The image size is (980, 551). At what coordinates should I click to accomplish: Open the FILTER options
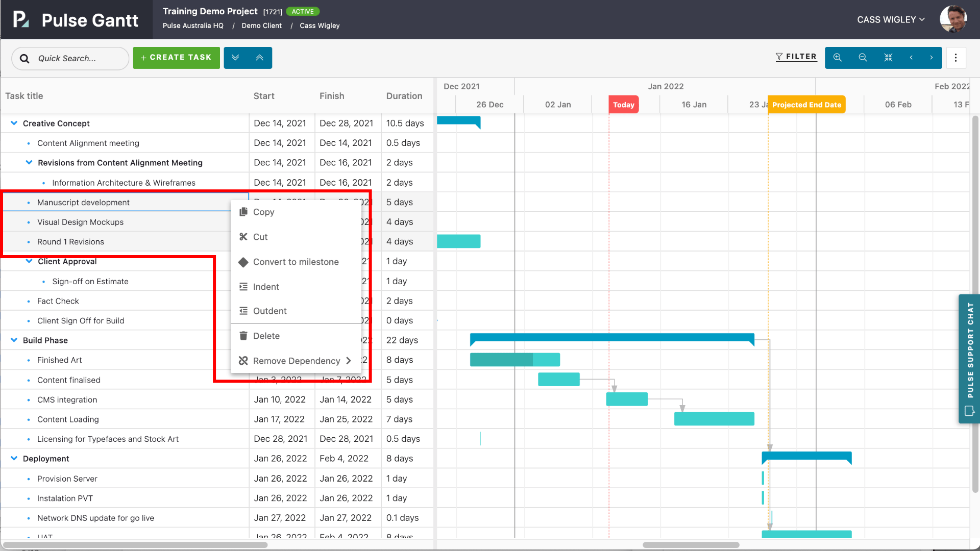click(796, 57)
